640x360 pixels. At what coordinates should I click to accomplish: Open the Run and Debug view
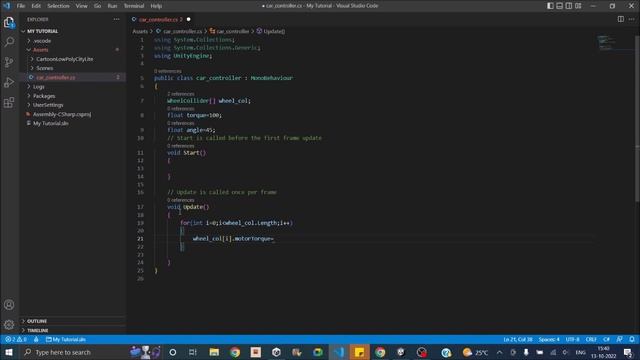[x=9, y=82]
